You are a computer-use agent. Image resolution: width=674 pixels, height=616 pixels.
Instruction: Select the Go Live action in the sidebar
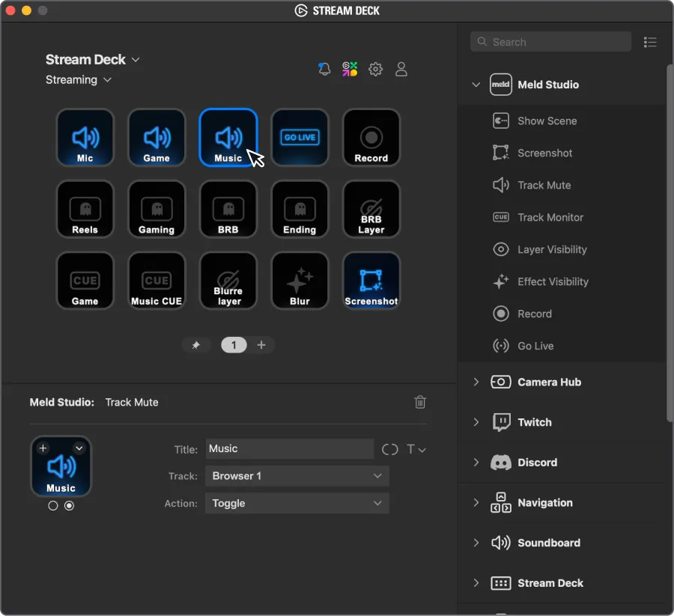[x=534, y=346]
